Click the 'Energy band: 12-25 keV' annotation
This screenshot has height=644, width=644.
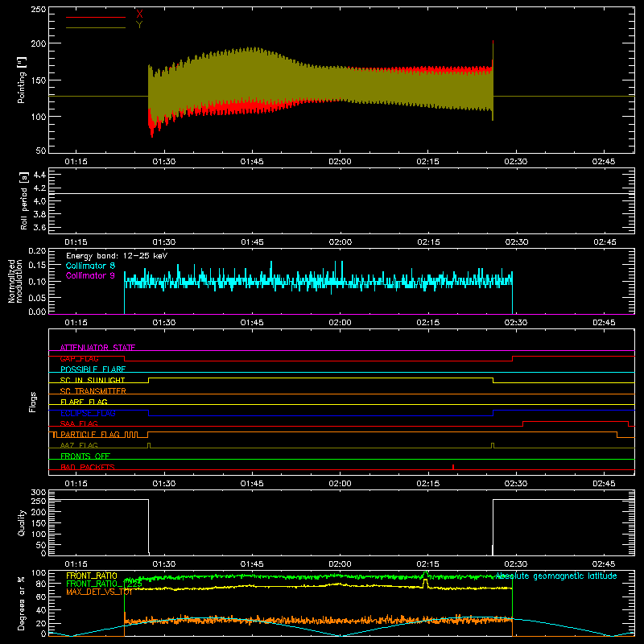click(117, 256)
